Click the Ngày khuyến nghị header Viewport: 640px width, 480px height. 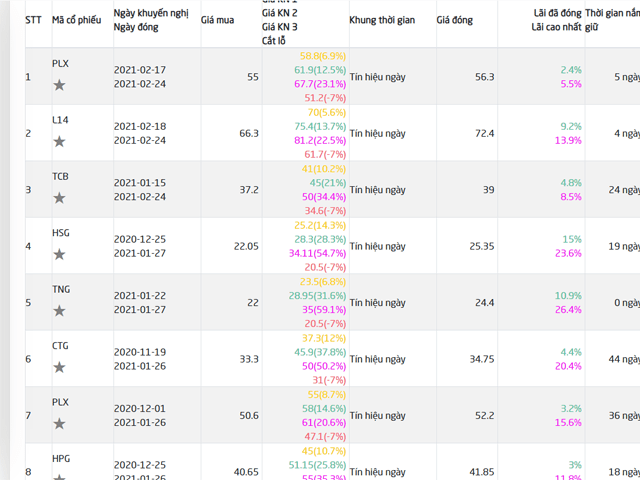click(x=151, y=13)
